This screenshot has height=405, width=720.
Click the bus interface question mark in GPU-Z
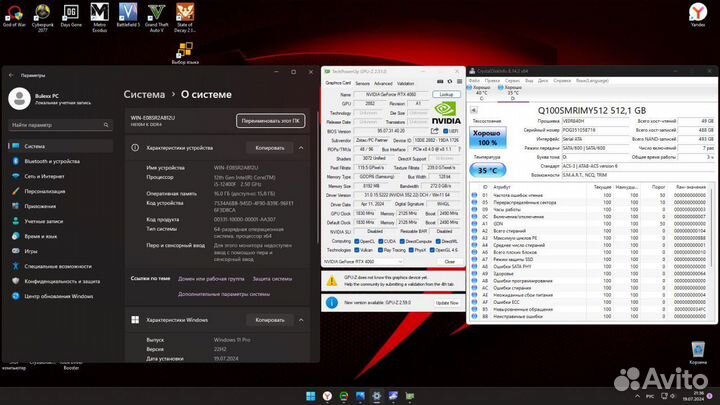[459, 149]
